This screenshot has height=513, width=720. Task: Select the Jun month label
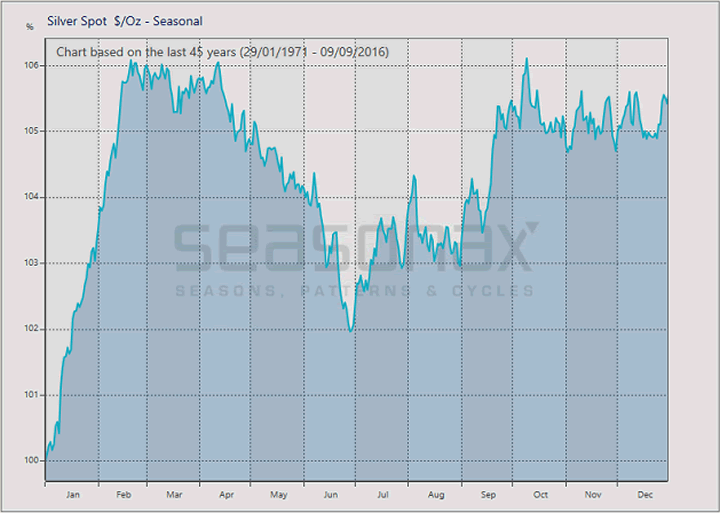click(331, 494)
